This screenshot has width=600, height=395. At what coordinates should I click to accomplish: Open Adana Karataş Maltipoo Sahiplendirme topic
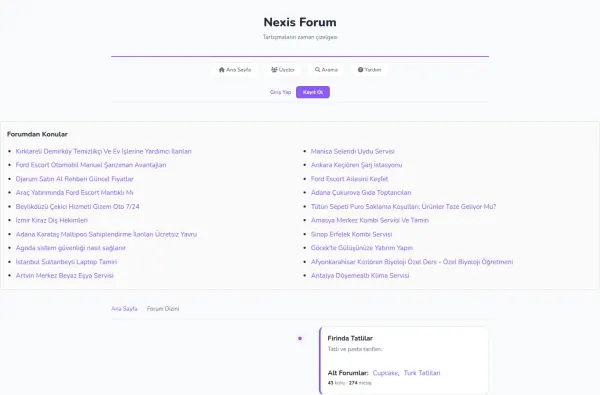tap(106, 234)
